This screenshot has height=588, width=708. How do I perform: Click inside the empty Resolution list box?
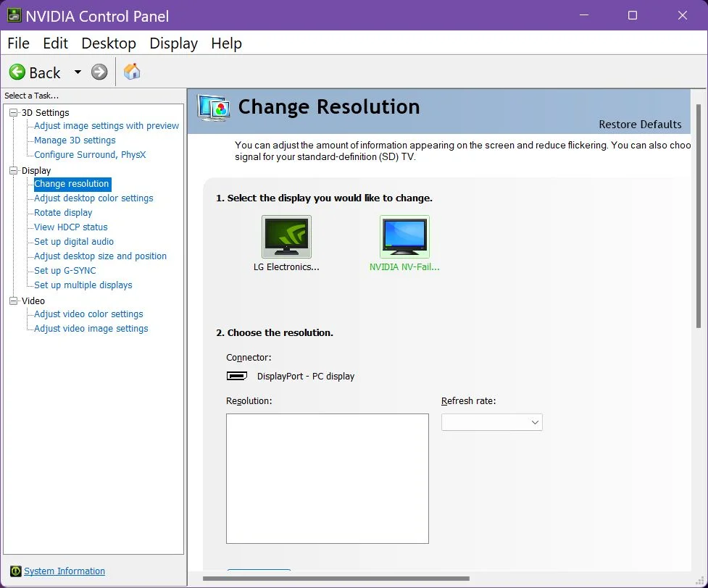click(328, 479)
